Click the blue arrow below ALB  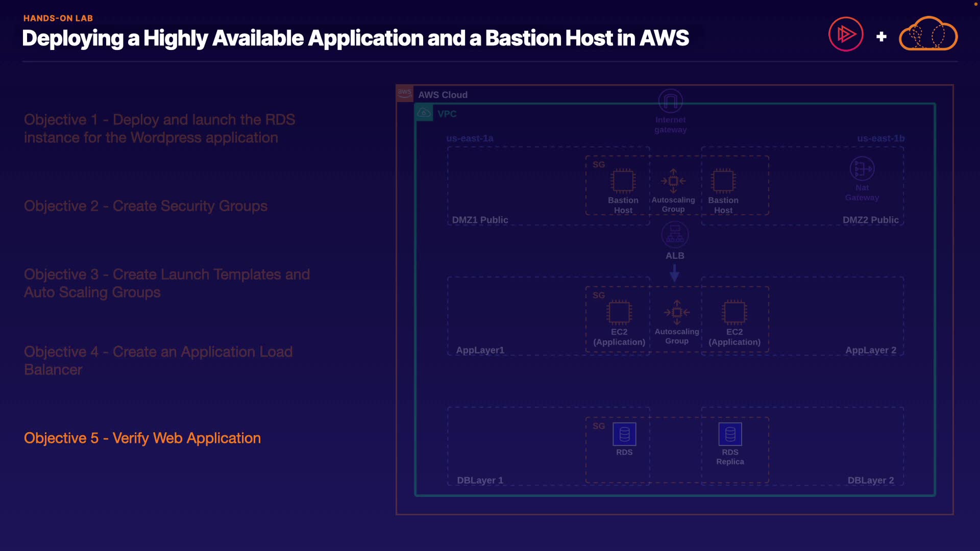[x=674, y=273]
